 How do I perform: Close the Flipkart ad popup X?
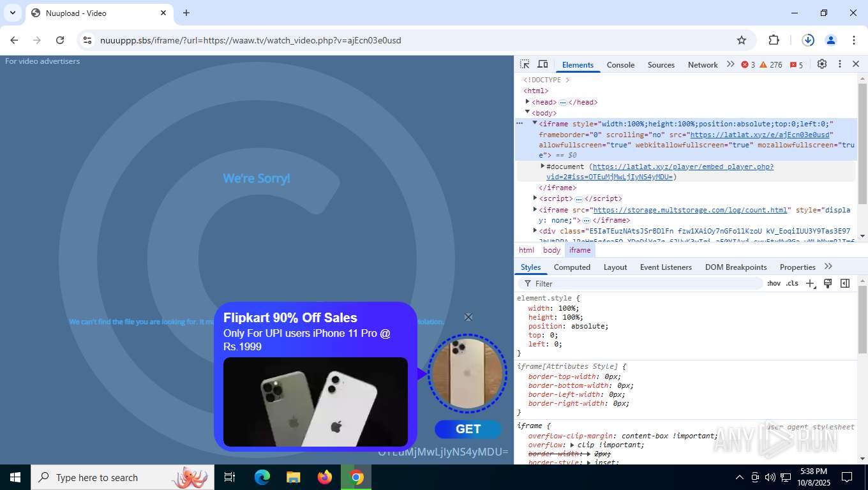468,317
